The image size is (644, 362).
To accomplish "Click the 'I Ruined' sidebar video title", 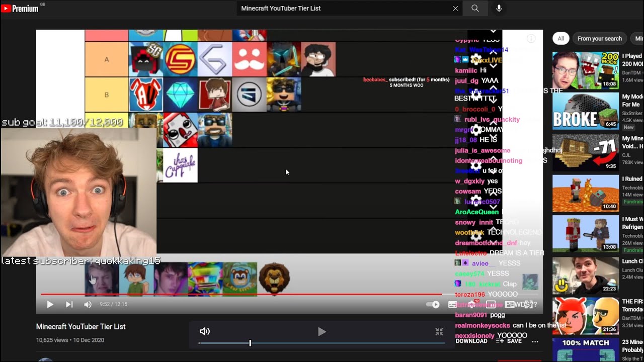I will 632,179.
